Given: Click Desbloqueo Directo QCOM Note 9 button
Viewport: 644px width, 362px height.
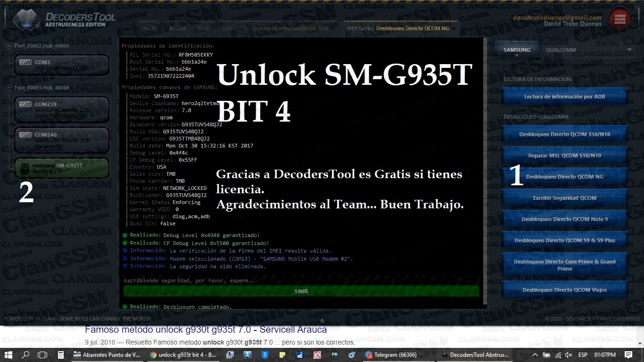Looking at the screenshot, I should point(564,219).
